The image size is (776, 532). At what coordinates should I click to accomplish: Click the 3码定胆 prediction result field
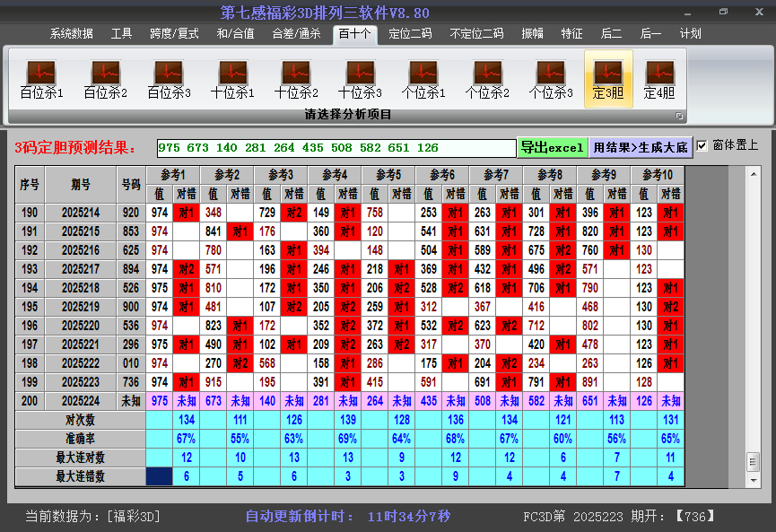[336, 148]
